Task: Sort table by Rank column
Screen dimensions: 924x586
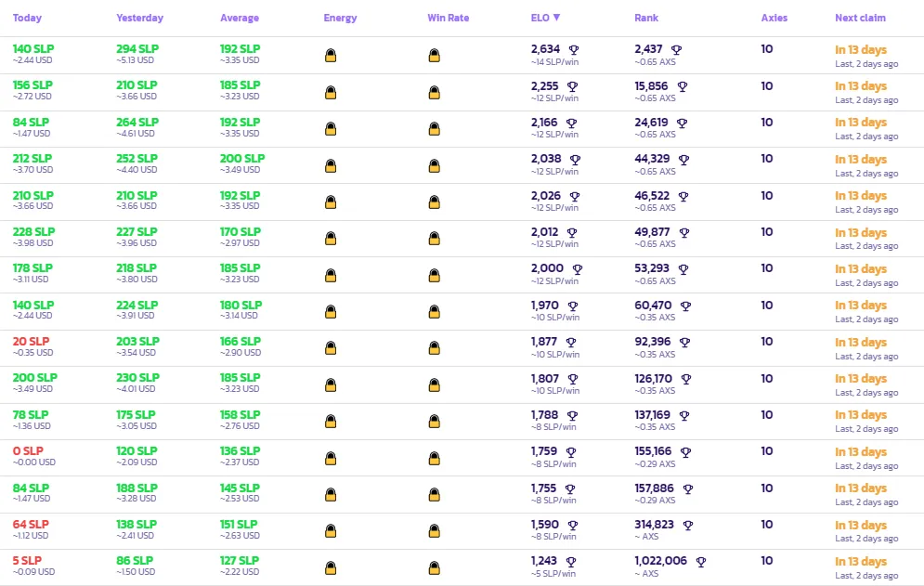Action: click(x=646, y=18)
